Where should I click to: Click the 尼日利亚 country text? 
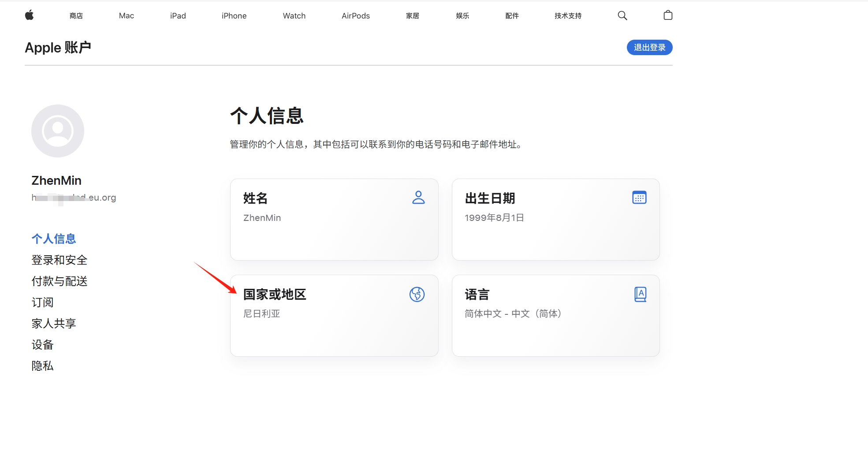pos(262,313)
